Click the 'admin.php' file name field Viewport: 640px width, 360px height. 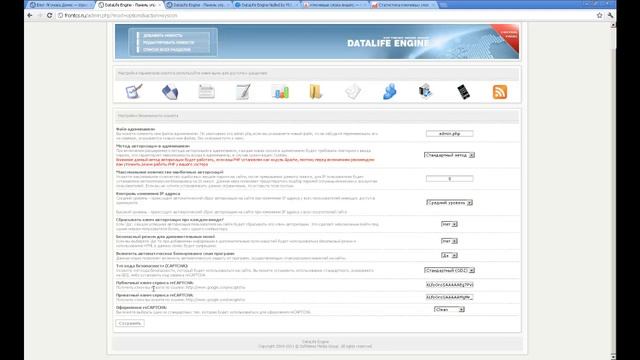[x=449, y=133]
